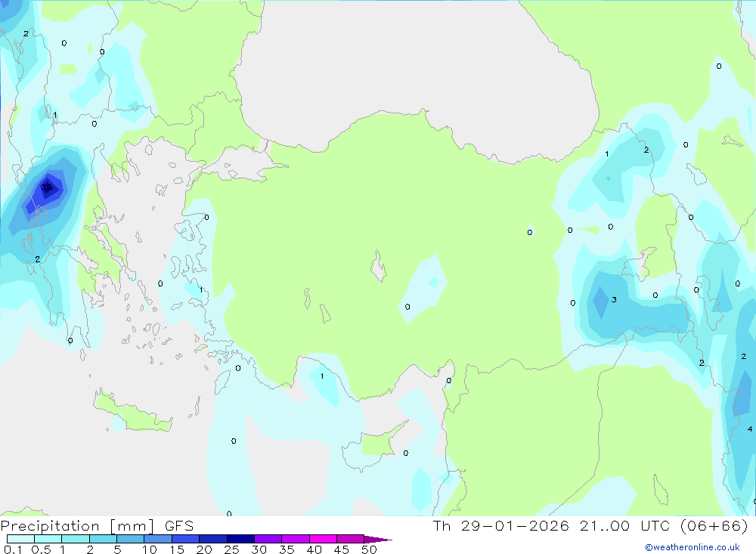Click the legend label '20'

click(204, 549)
